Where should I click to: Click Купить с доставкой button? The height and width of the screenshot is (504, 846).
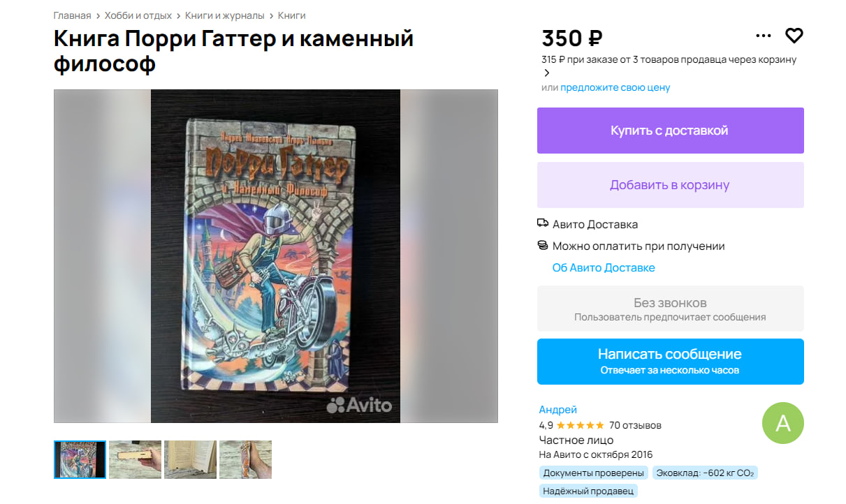(x=671, y=131)
